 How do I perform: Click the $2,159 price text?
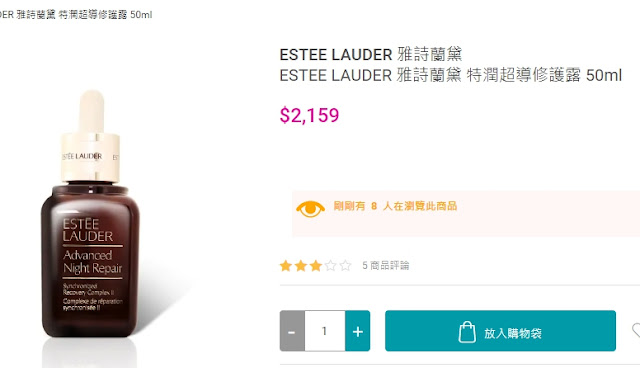click(309, 115)
